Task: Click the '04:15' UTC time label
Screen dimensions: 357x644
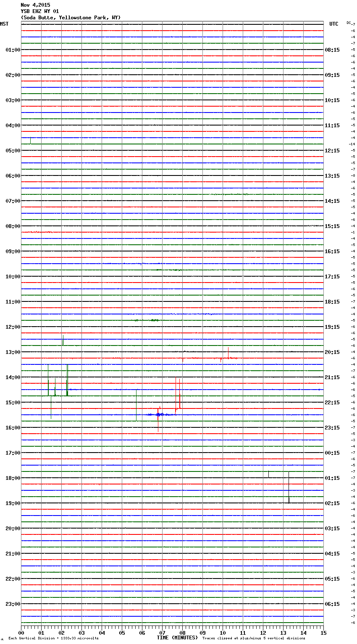Action: pos(332,554)
